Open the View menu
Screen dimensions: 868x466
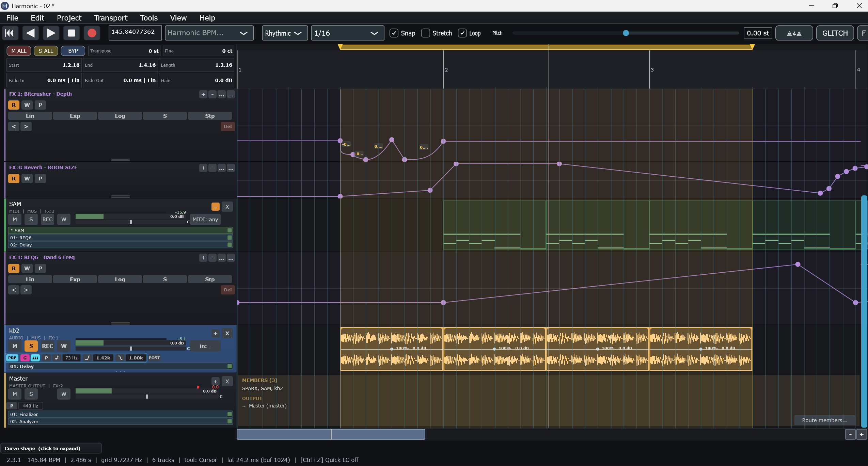(x=178, y=18)
